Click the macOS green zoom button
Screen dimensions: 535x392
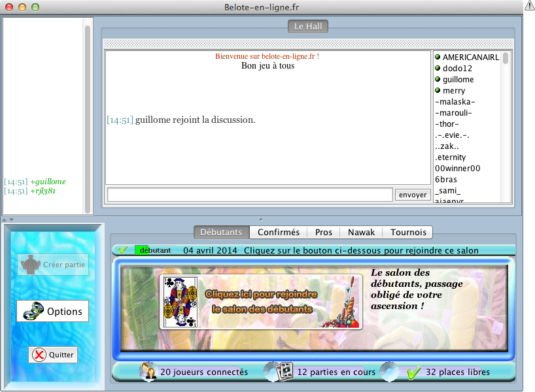(x=35, y=7)
